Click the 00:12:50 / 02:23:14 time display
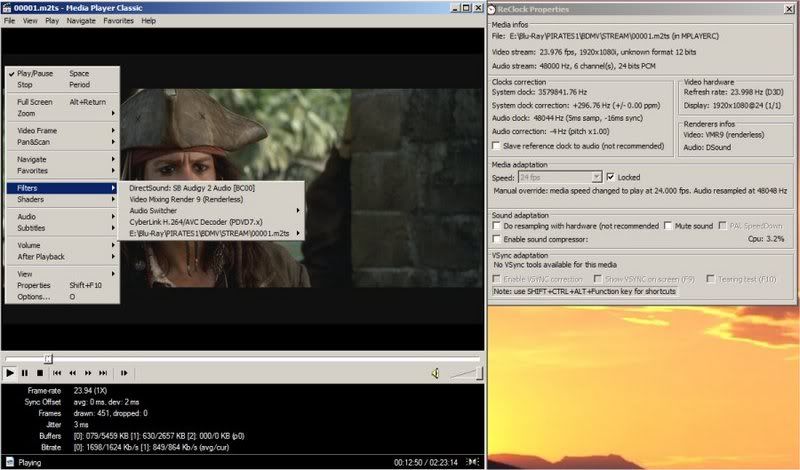Viewport: 800px width, 470px height. 426,462
